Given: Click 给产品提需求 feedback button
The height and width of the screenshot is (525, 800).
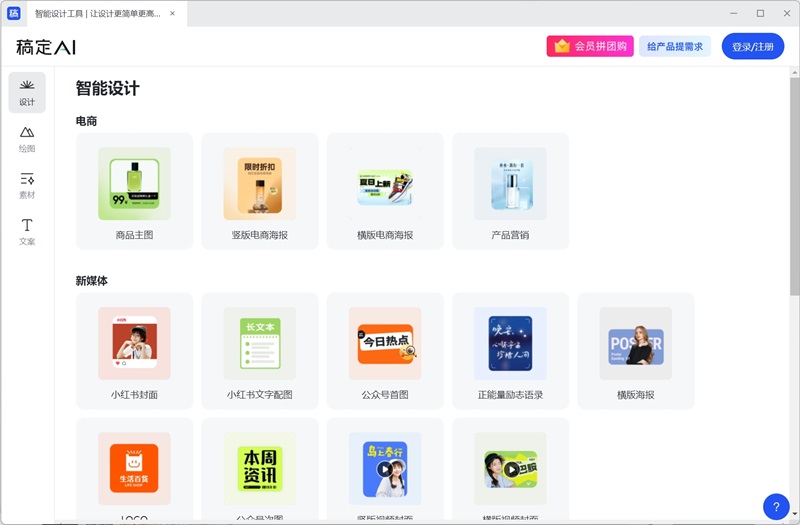Looking at the screenshot, I should [675, 46].
